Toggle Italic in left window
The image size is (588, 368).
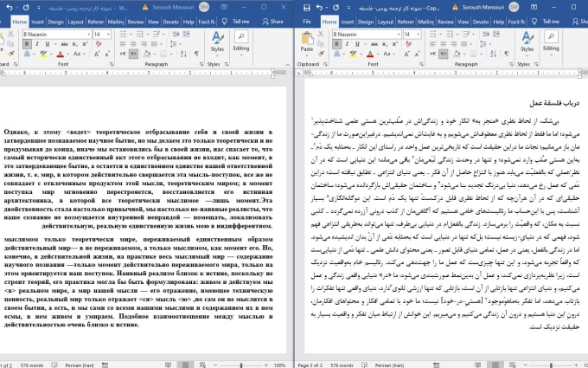coord(37,44)
